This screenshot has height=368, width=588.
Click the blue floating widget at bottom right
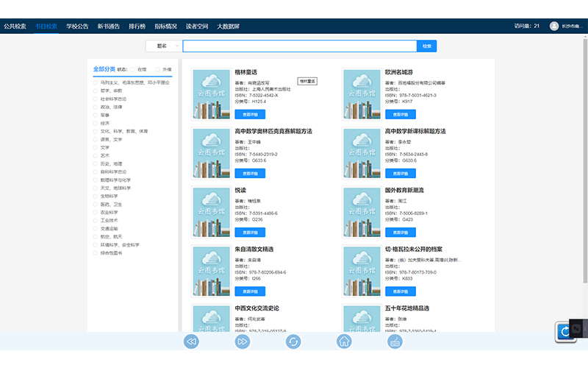563,332
